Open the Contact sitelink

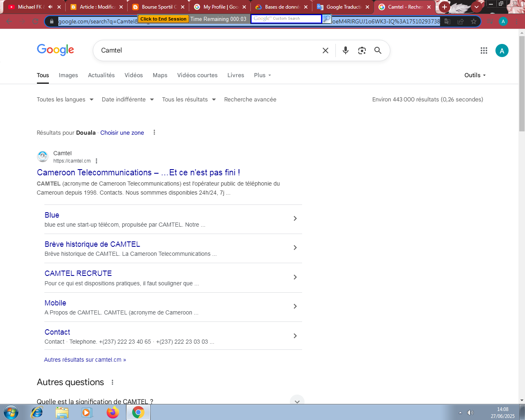[x=57, y=332]
